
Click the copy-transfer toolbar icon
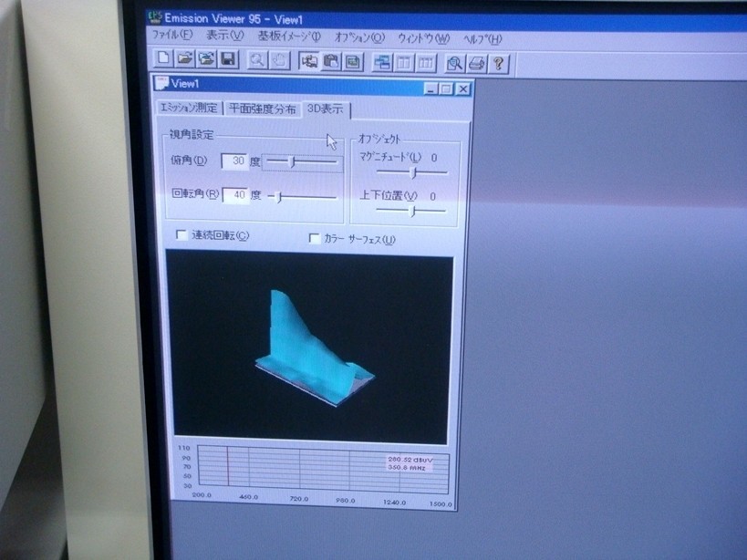click(309, 61)
